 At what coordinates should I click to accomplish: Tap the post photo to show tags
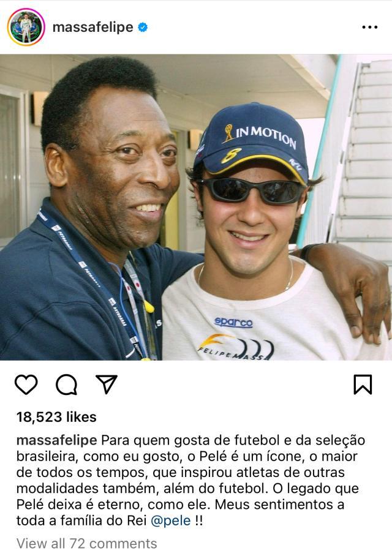pyautogui.click(x=196, y=208)
